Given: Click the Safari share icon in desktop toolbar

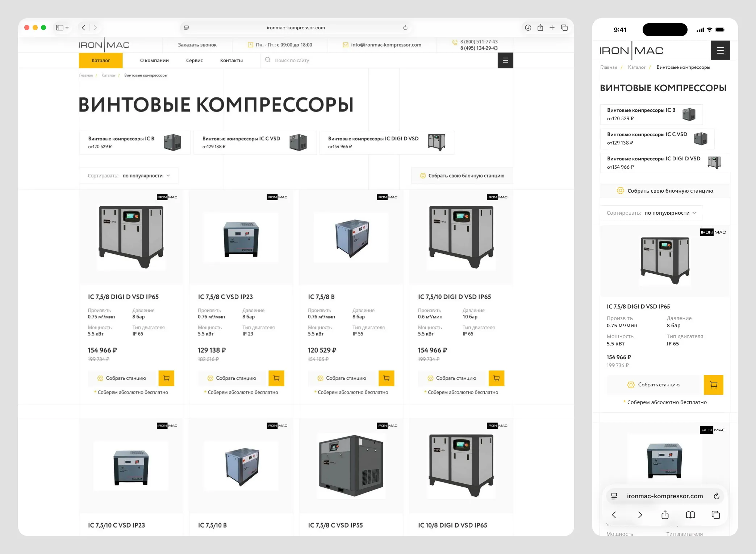Looking at the screenshot, I should click(540, 28).
